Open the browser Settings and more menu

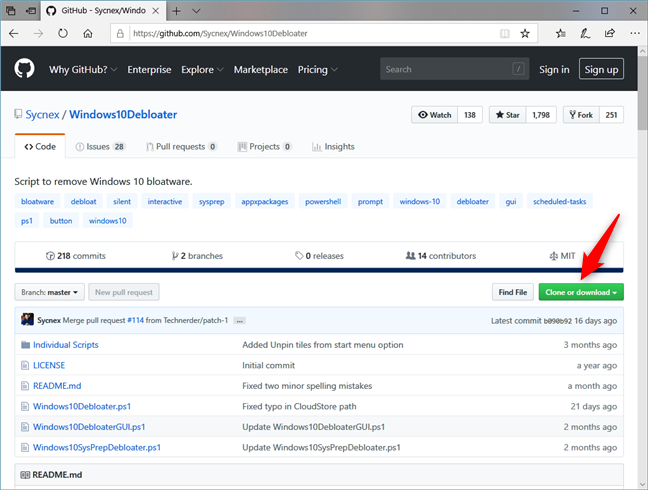635,33
